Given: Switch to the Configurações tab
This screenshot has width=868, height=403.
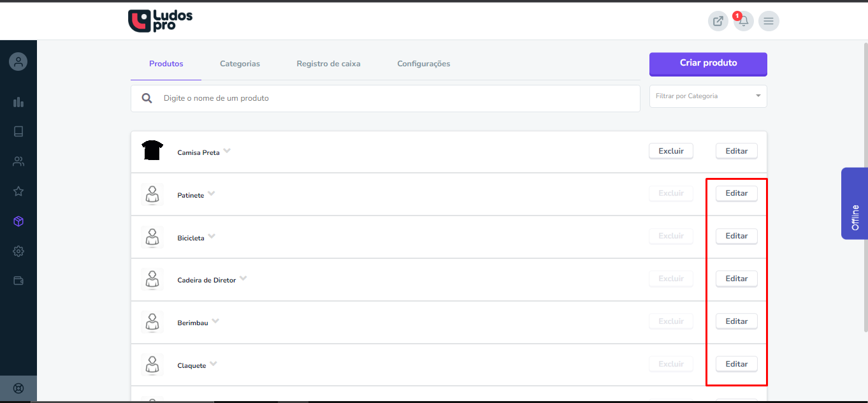Looking at the screenshot, I should point(424,64).
